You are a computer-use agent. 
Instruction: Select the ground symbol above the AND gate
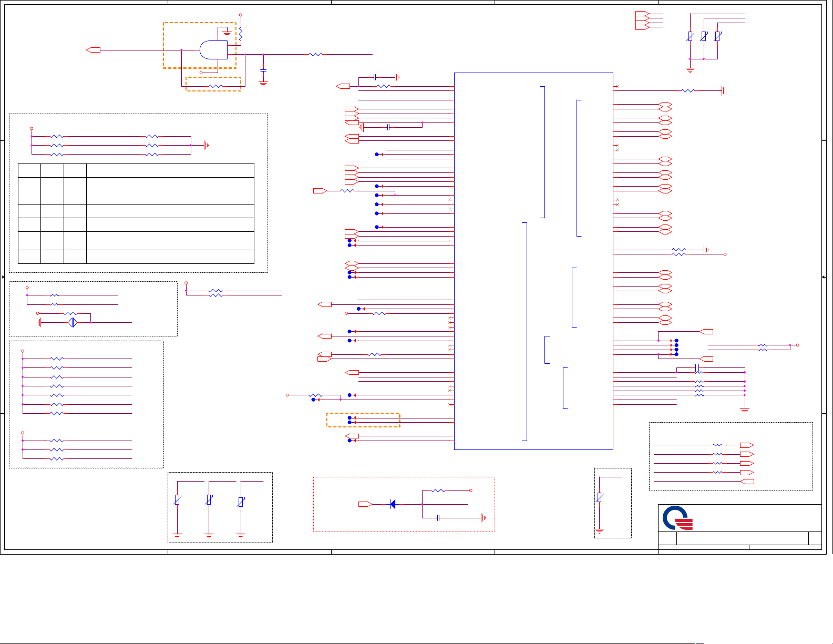point(227,33)
